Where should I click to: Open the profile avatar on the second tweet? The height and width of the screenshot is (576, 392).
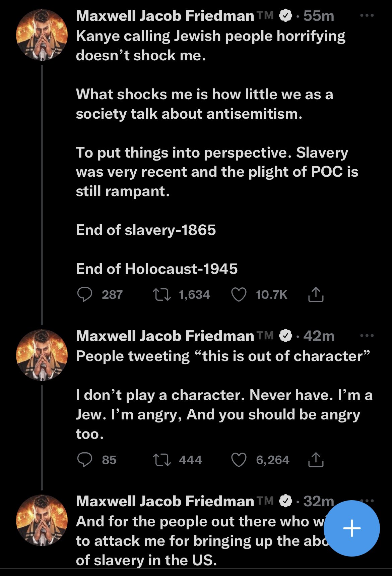tap(42, 355)
